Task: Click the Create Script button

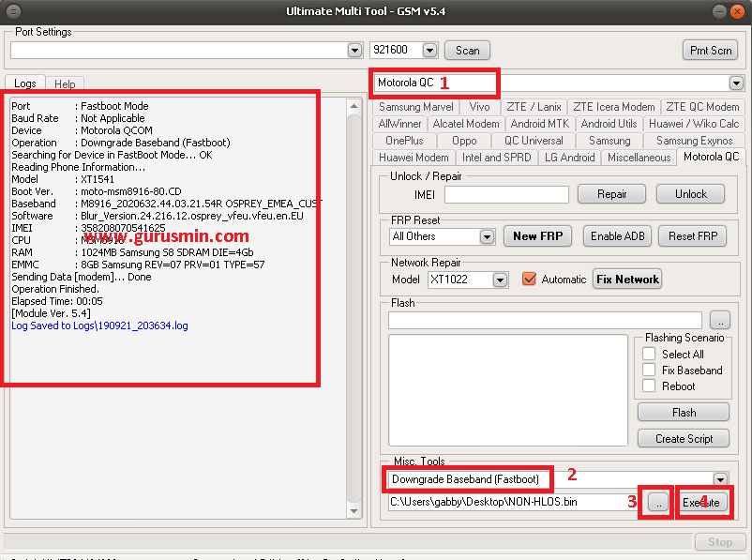Action: click(684, 439)
